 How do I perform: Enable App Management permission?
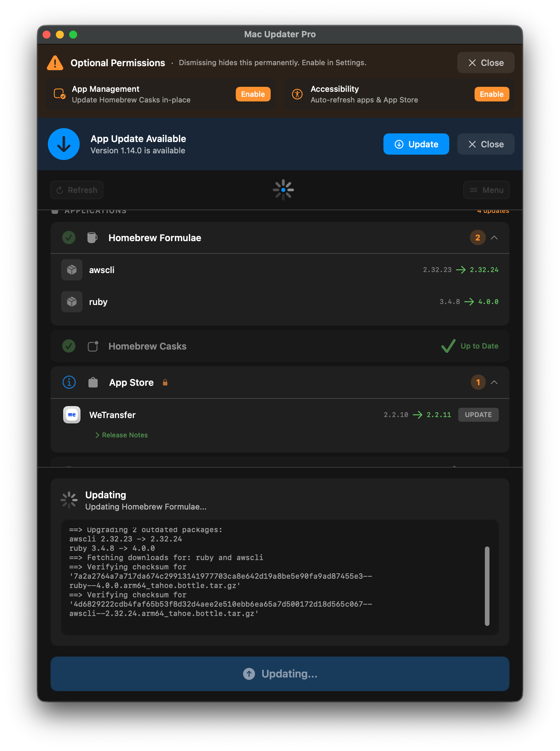click(x=253, y=94)
